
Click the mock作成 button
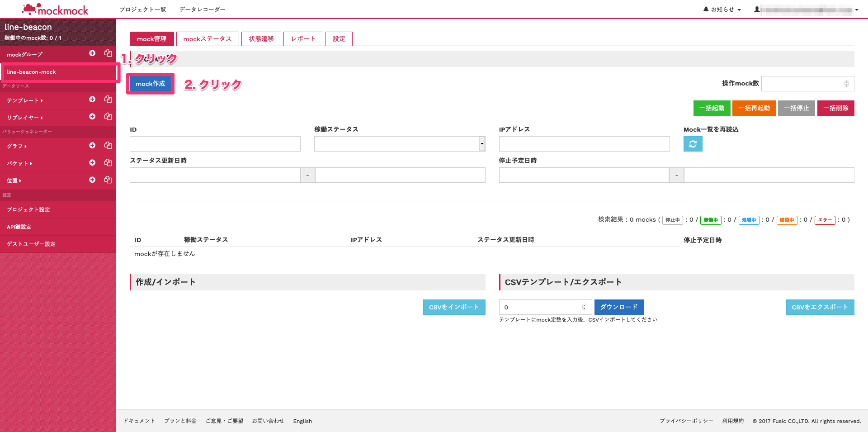point(150,84)
